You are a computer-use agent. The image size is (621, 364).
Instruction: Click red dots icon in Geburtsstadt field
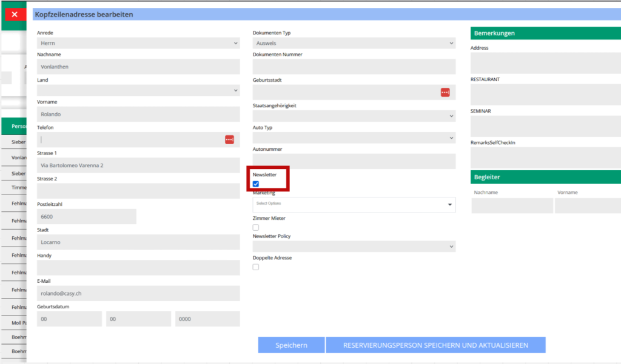pos(445,92)
